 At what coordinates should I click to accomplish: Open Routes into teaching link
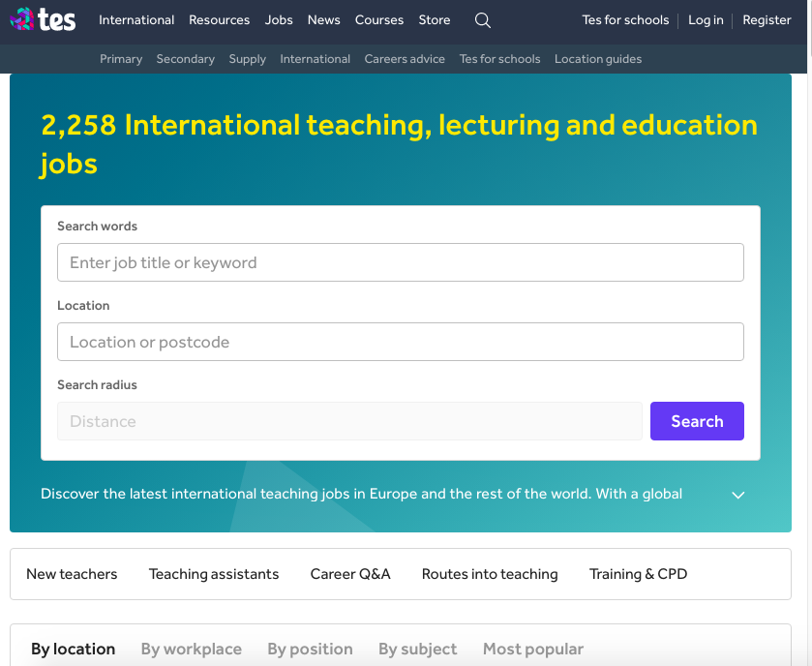[490, 574]
